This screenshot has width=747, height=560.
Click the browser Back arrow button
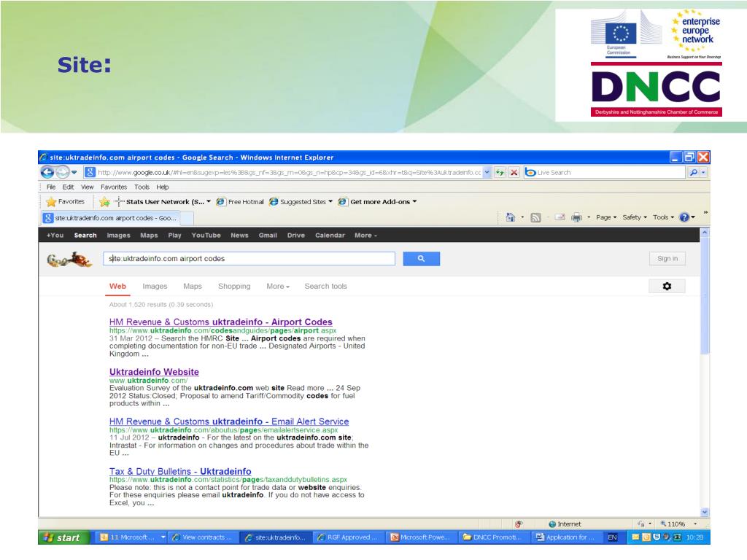(x=47, y=172)
